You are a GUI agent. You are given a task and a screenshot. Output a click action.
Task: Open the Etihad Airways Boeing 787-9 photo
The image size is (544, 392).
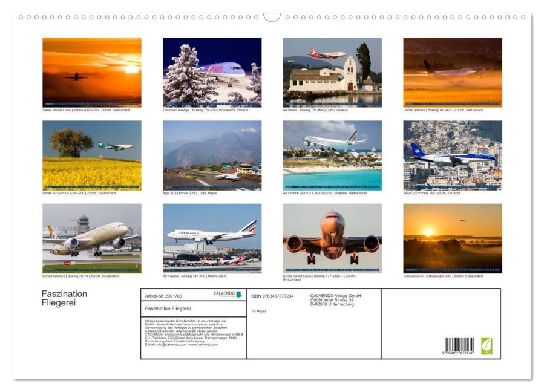coord(92,238)
